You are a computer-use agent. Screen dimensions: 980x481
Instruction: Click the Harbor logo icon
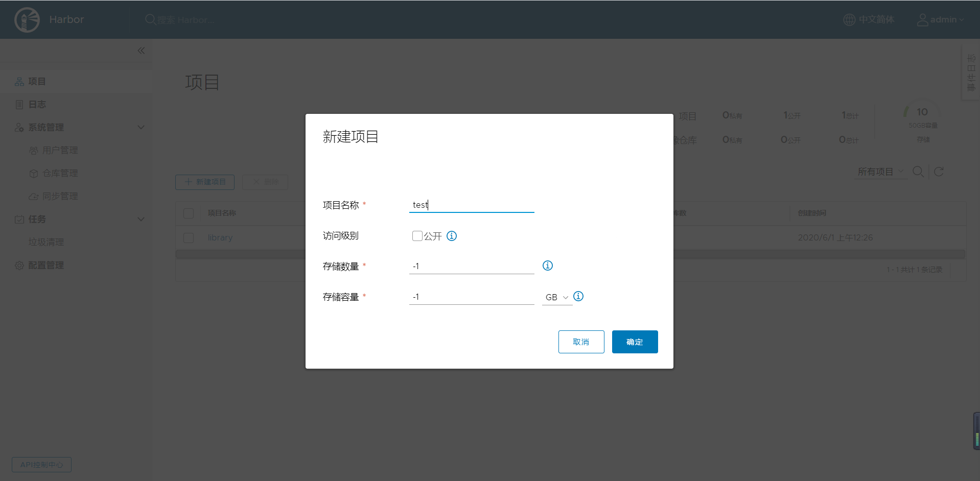27,20
